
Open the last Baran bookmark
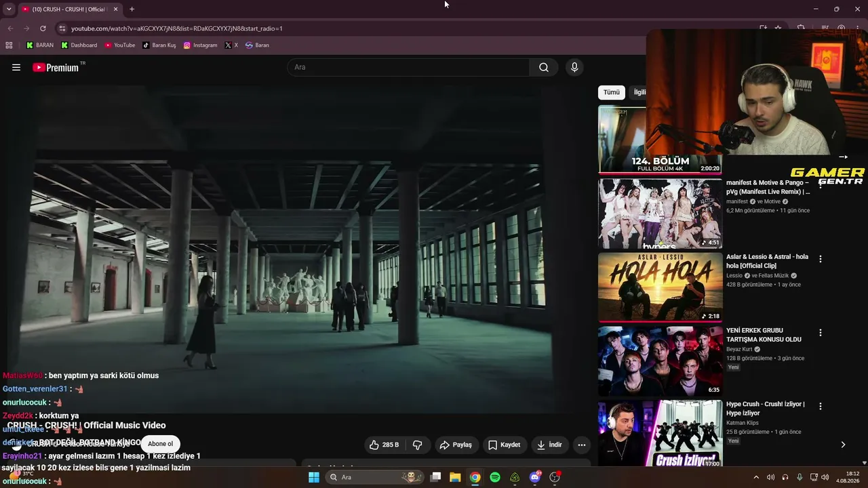click(257, 45)
